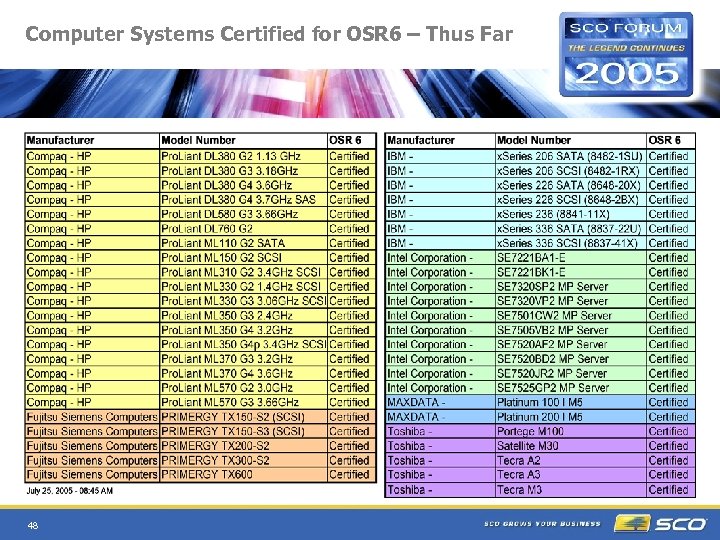Click the right table OSR 6 header
This screenshot has height=540, width=720.
671,141
